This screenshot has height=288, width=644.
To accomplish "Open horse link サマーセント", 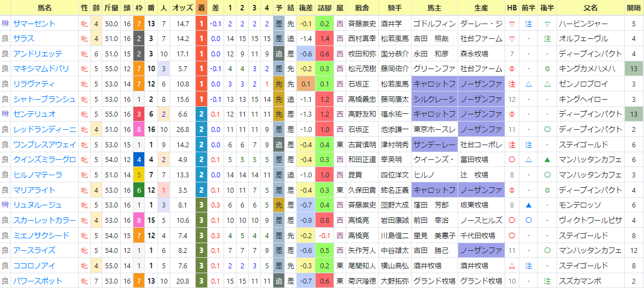I will 34,24.
